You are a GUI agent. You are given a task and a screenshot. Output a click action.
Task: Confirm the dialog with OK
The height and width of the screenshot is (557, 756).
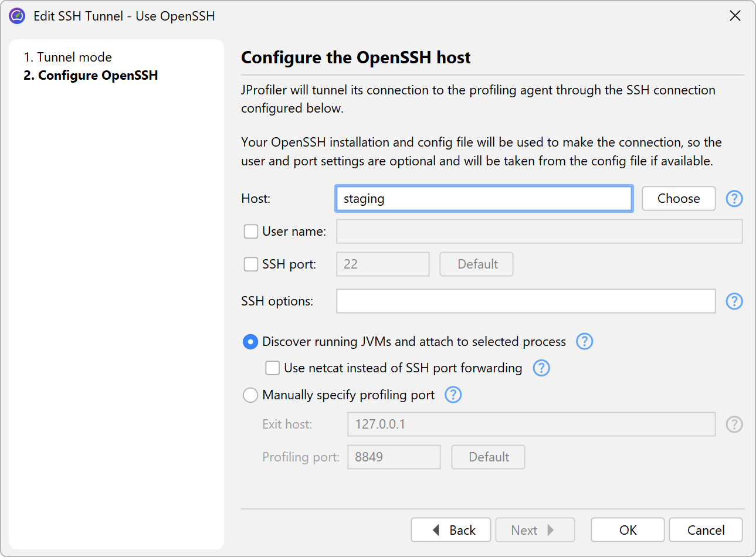(627, 530)
